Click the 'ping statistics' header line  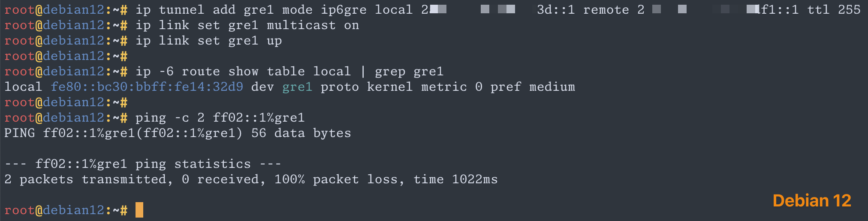coord(143,164)
